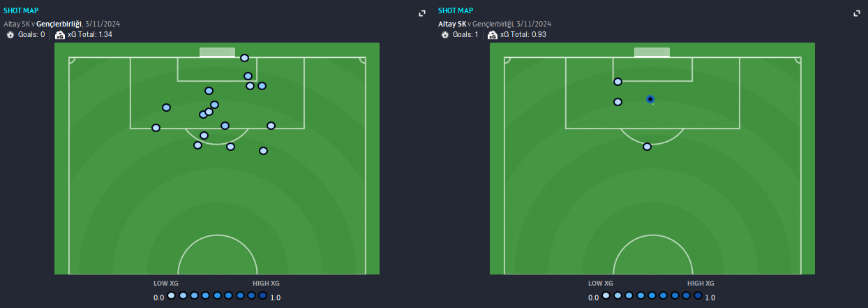Click the left panel xG icon

click(x=60, y=34)
